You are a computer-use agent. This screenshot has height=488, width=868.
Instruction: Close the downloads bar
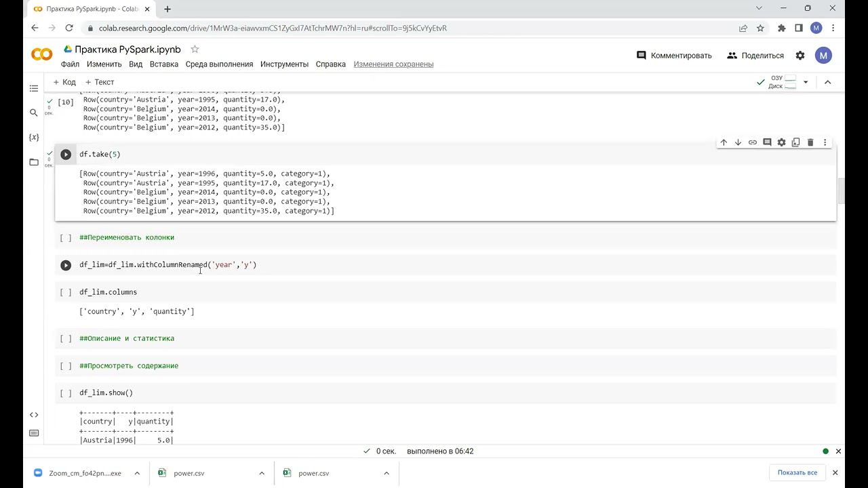pyautogui.click(x=835, y=472)
